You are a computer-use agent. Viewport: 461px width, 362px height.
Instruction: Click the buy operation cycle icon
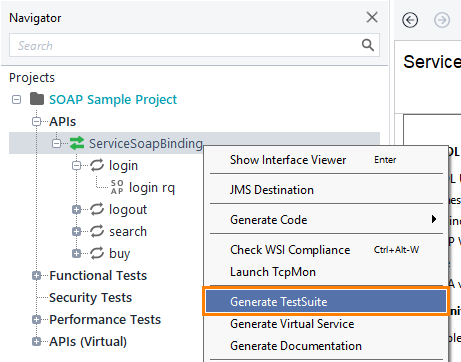tap(97, 253)
